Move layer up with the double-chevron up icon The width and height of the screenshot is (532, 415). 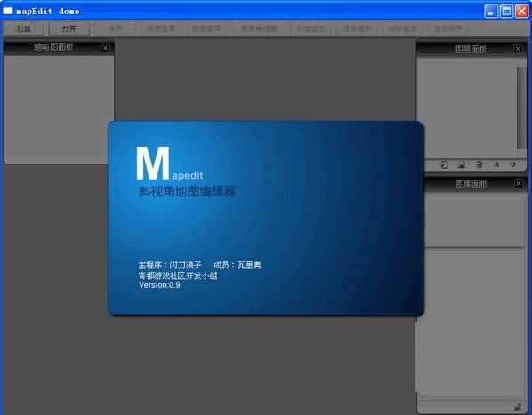click(x=496, y=164)
